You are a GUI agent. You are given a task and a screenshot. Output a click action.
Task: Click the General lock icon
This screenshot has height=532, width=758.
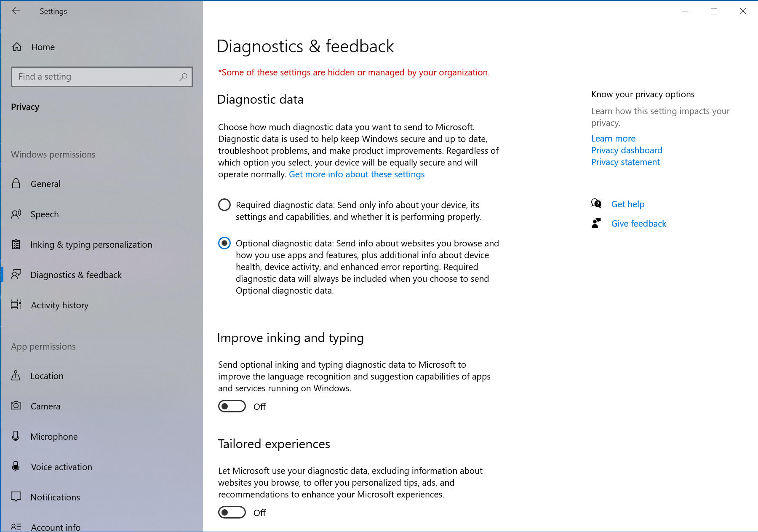pos(16,184)
